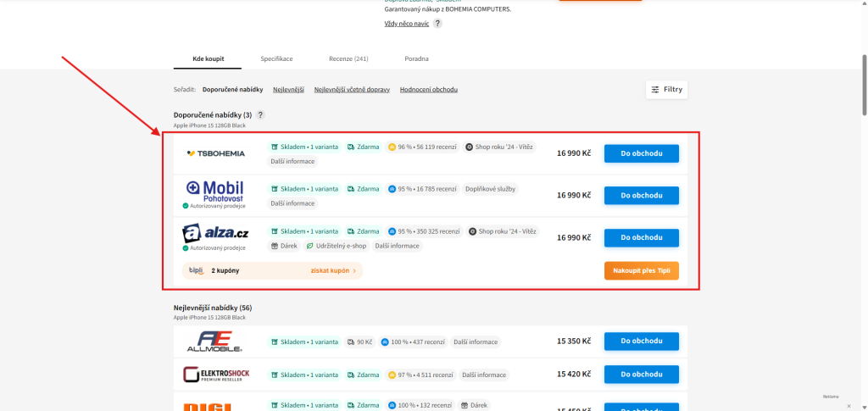The image size is (868, 411).
Task: Click the TSBOHEMIA shop logo
Action: (215, 153)
